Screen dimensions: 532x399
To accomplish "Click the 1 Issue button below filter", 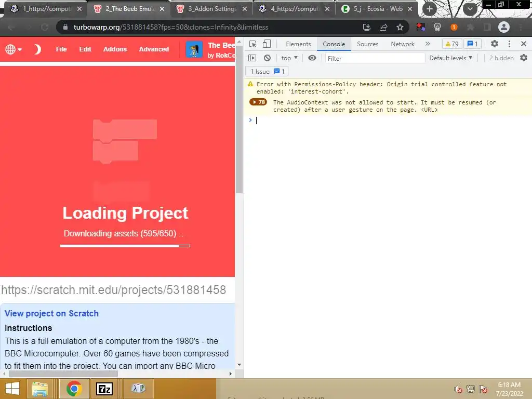I will (x=267, y=71).
